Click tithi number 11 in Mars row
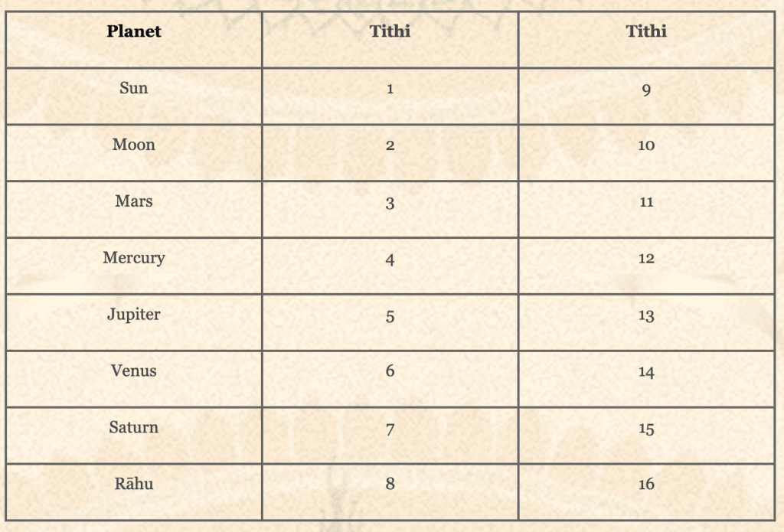Image resolution: width=784 pixels, height=532 pixels. [646, 202]
